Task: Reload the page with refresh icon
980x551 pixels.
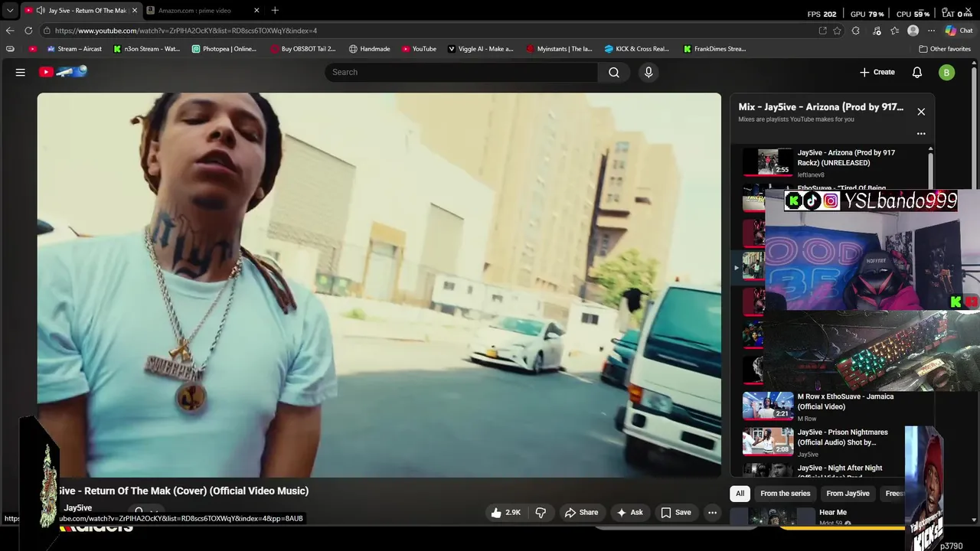Action: click(x=28, y=31)
